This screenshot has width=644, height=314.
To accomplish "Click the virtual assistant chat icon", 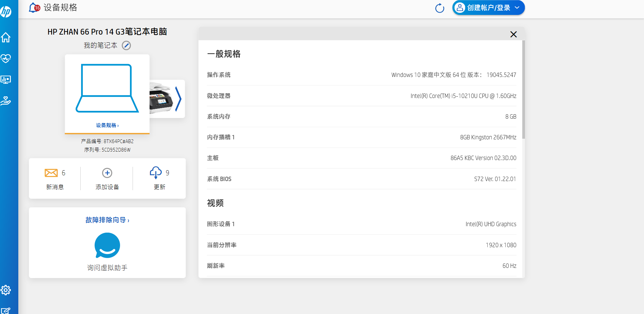I will tap(107, 246).
